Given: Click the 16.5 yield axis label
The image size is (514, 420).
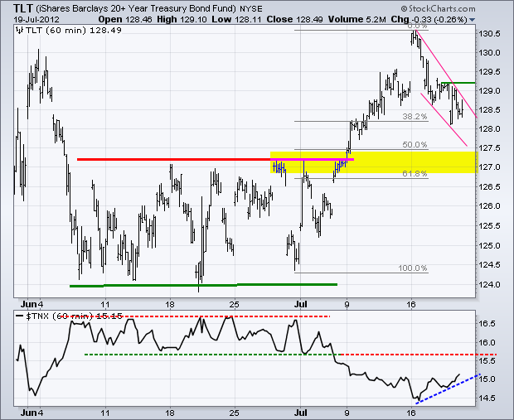Looking at the screenshot, I should 488,323.
